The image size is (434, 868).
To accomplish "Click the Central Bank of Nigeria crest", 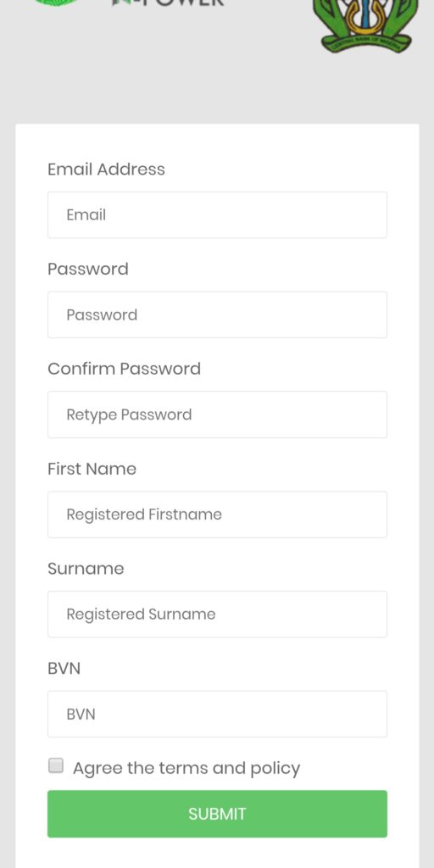I will [x=366, y=25].
